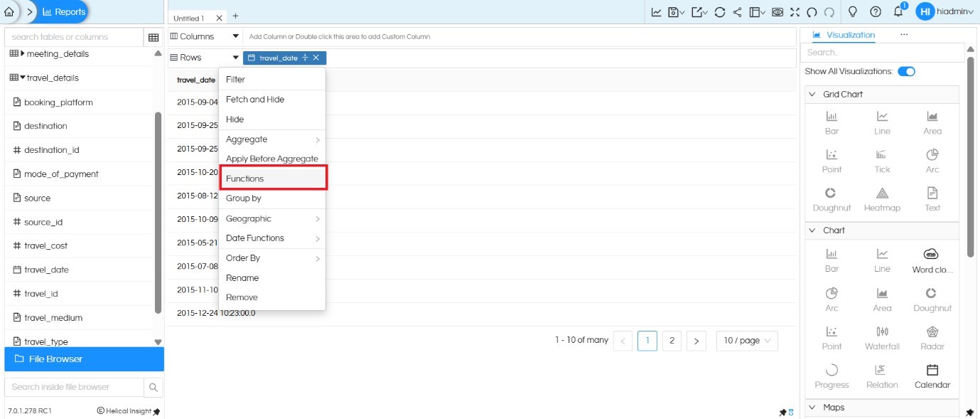Click the Untitled 1 report tab

(188, 18)
